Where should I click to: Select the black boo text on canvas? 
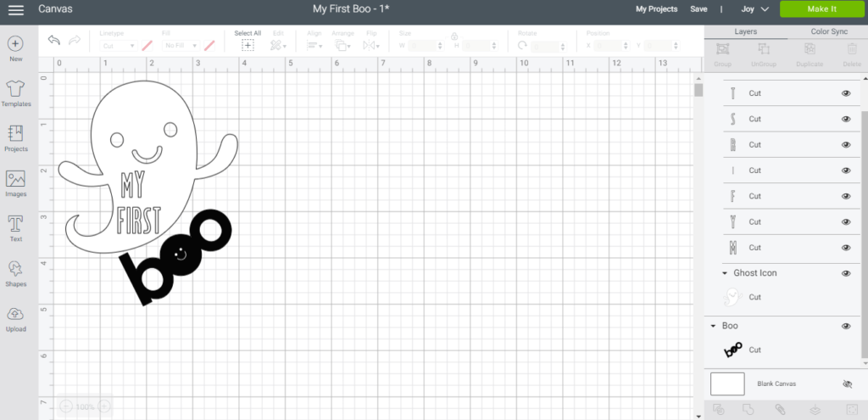coord(175,257)
